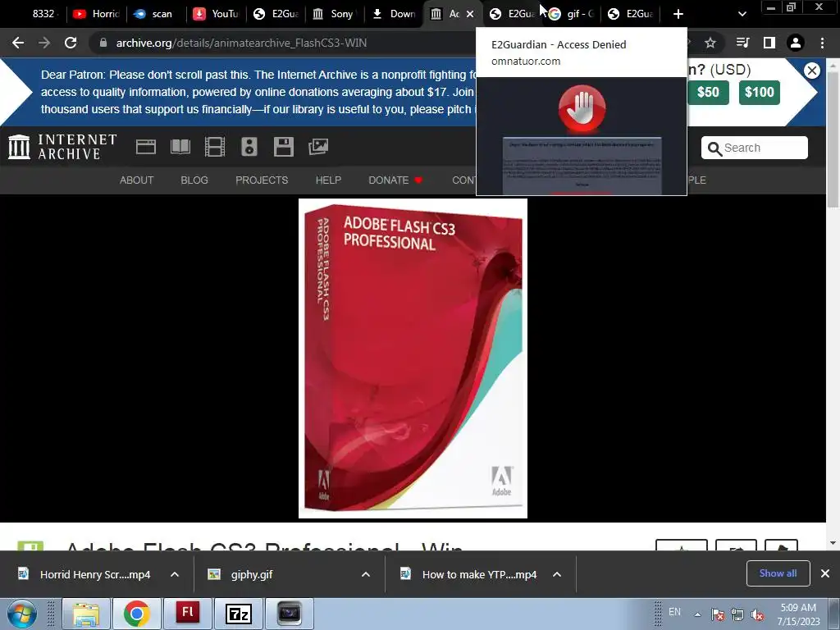Switch to the YouTu downloader tab

[x=216, y=14]
